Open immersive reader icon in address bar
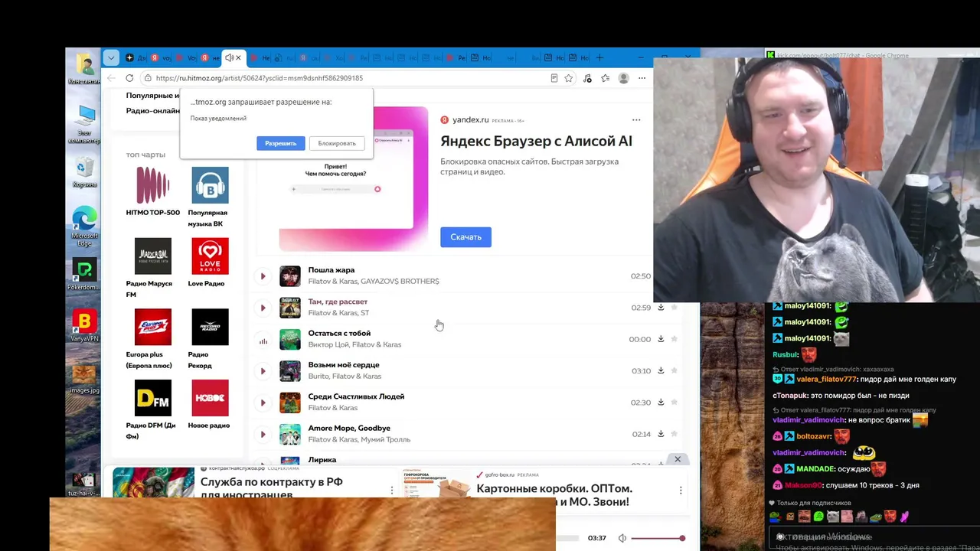The image size is (980, 551). (554, 78)
